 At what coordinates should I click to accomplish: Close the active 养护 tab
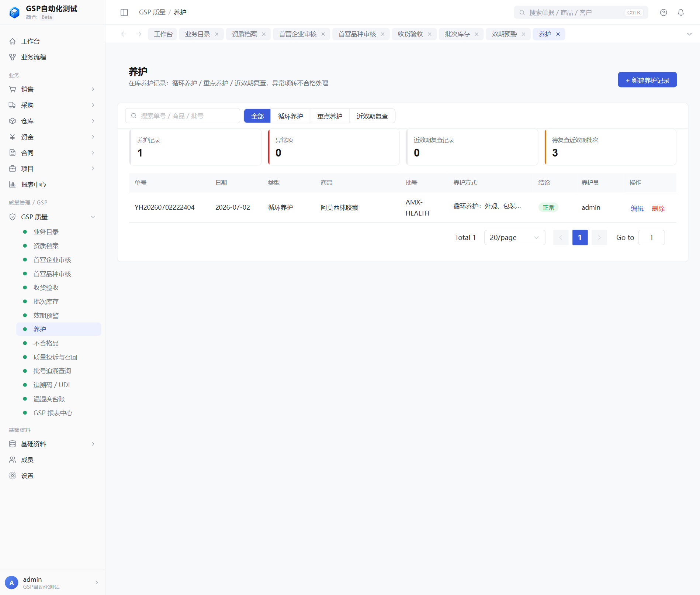coord(558,34)
